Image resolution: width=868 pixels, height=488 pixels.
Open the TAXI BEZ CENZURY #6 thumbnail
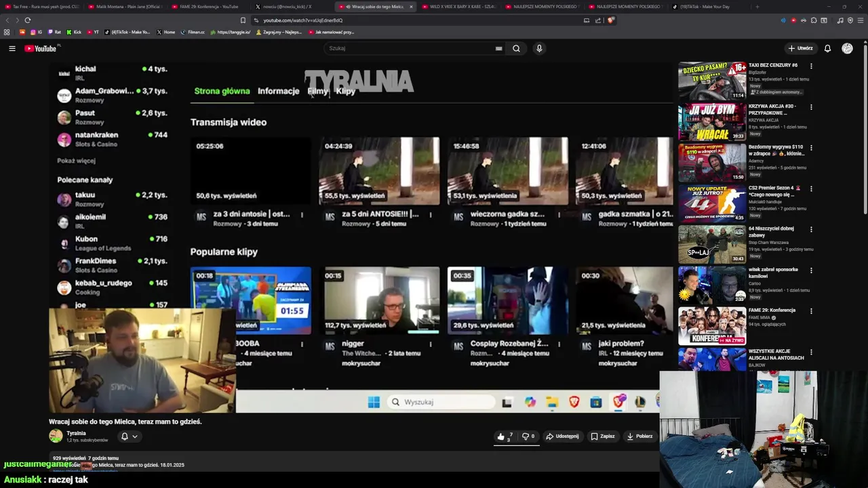coord(712,81)
